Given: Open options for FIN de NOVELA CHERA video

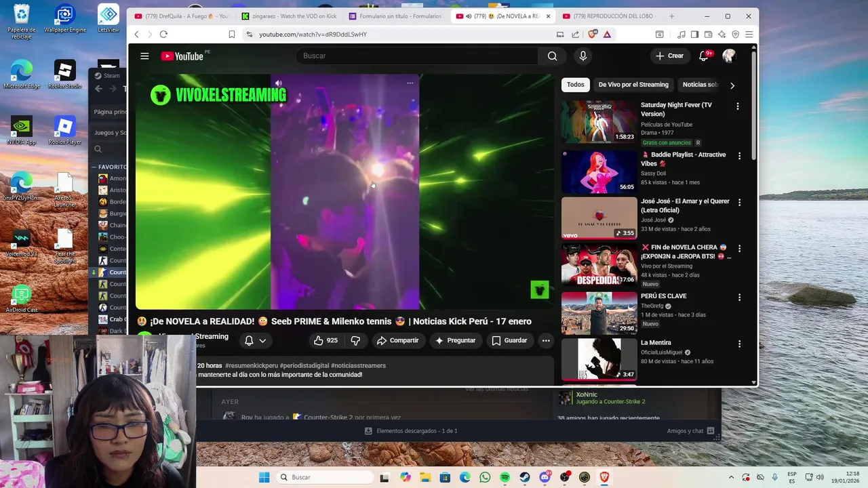Looking at the screenshot, I should pyautogui.click(x=739, y=249).
